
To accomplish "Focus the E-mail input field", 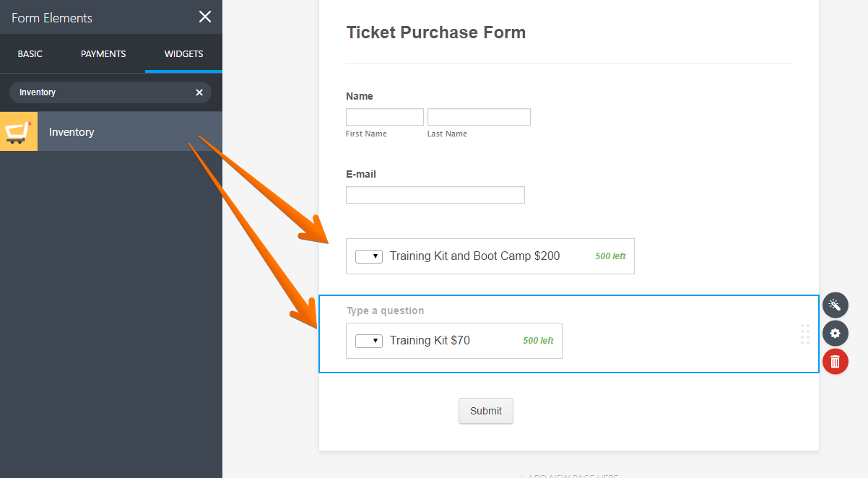I will coord(435,195).
